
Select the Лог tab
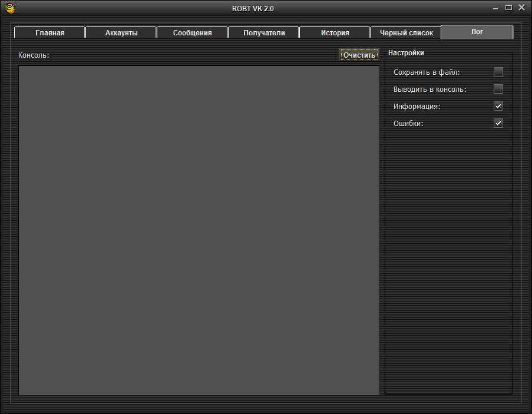(477, 32)
